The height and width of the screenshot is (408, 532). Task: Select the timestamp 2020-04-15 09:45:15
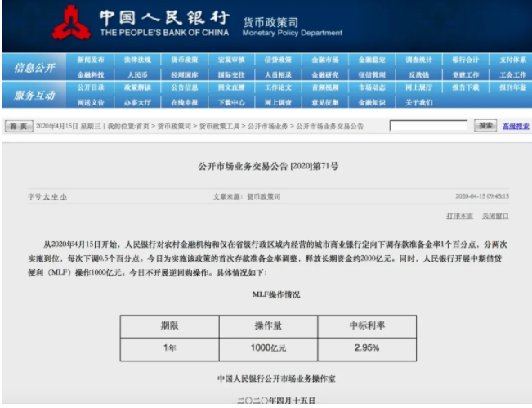(482, 196)
